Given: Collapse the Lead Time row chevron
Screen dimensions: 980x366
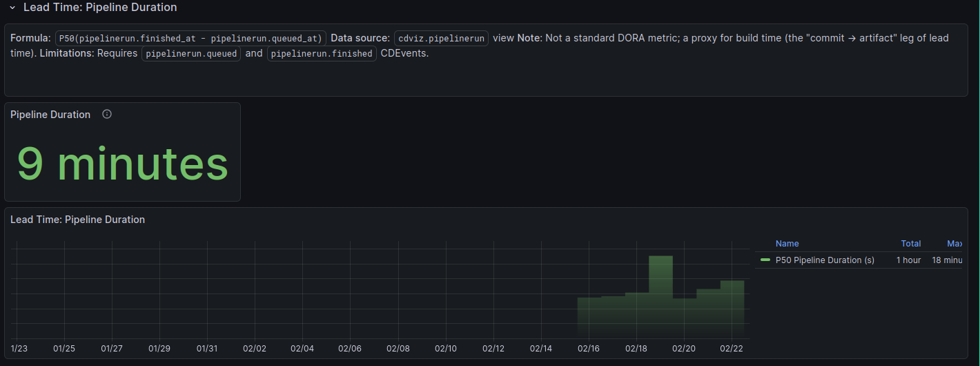Looking at the screenshot, I should pyautogui.click(x=12, y=8).
